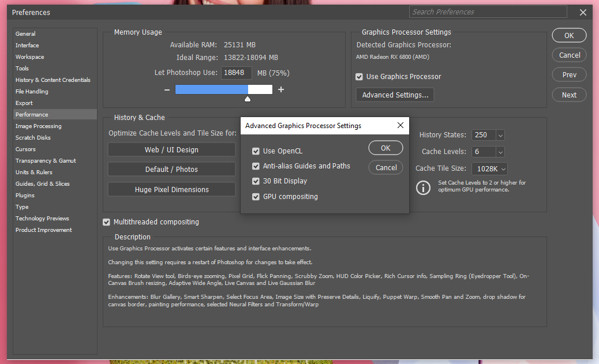Toggle the Use Graphics Processor checkbox
Image resolution: width=599 pixels, height=364 pixels.
pyautogui.click(x=359, y=77)
